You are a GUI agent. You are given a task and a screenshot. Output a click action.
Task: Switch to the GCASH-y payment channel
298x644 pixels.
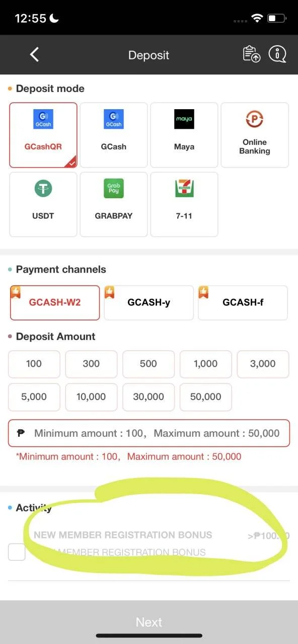pos(148,303)
